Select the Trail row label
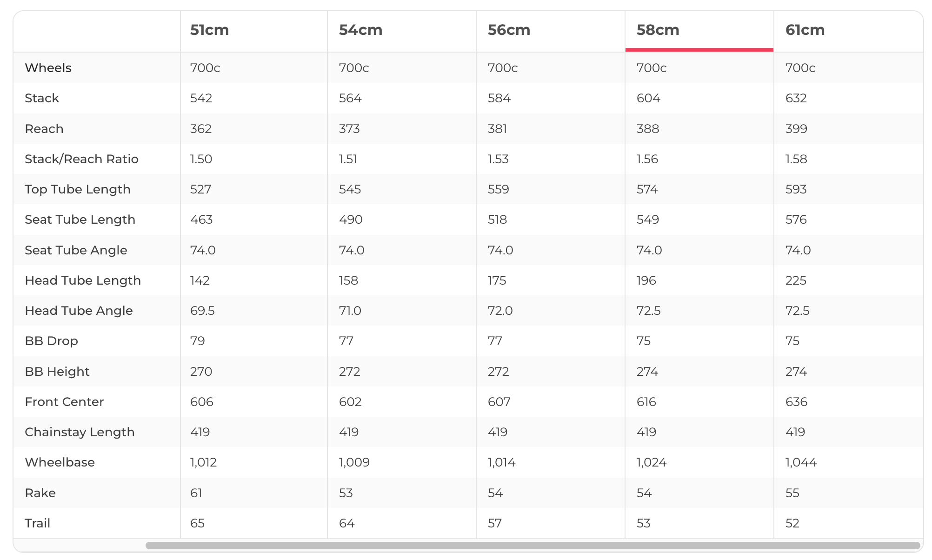Image resolution: width=932 pixels, height=560 pixels. click(x=37, y=523)
